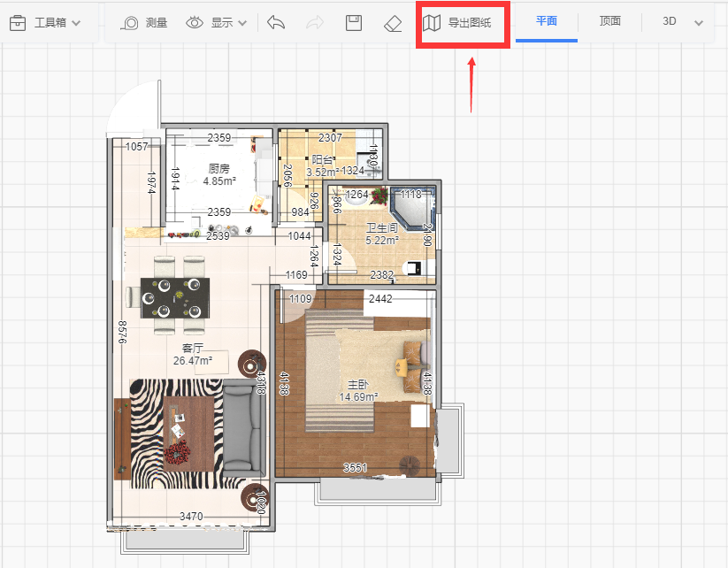Expand the 工具箱 dropdown chevron
The width and height of the screenshot is (728, 568).
[x=77, y=23]
